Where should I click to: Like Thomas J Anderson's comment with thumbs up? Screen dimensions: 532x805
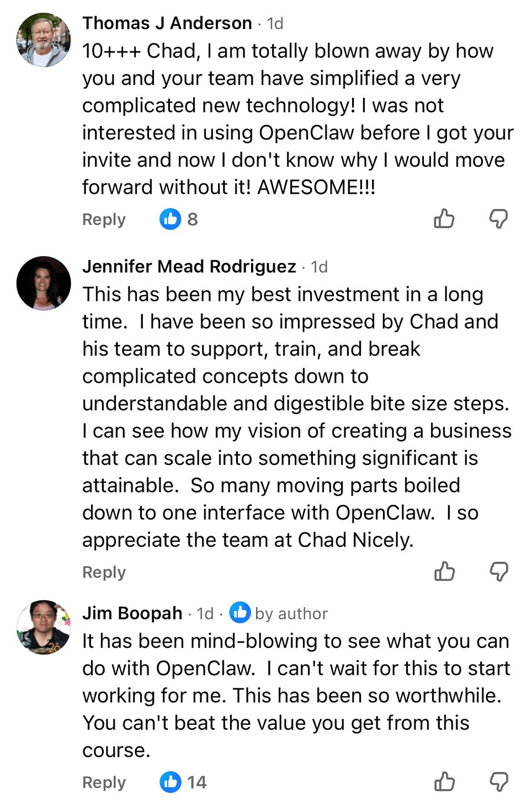[444, 219]
